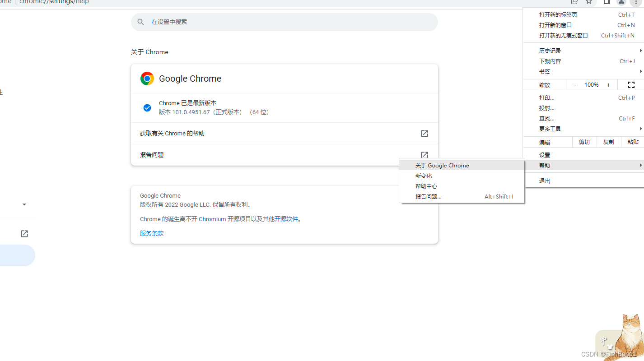Click the chrome://settings/help address bar URL
Screen dimensions: 644x361
[54, 2]
